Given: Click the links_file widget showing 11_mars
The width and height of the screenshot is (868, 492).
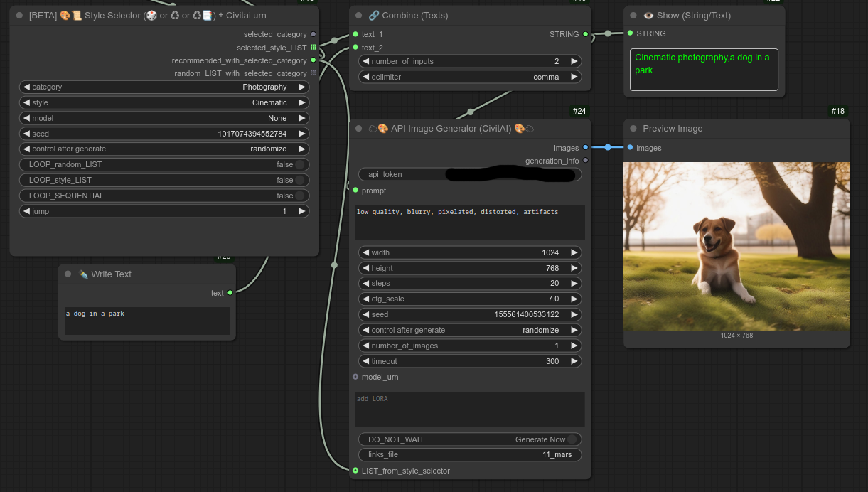Looking at the screenshot, I should pos(469,454).
